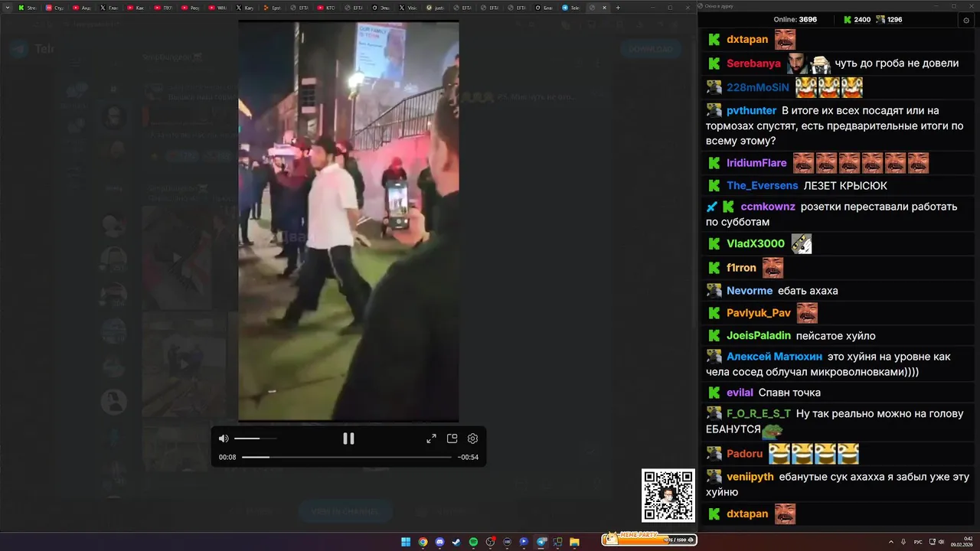
Task: Click the playing video frame
Action: click(x=348, y=221)
